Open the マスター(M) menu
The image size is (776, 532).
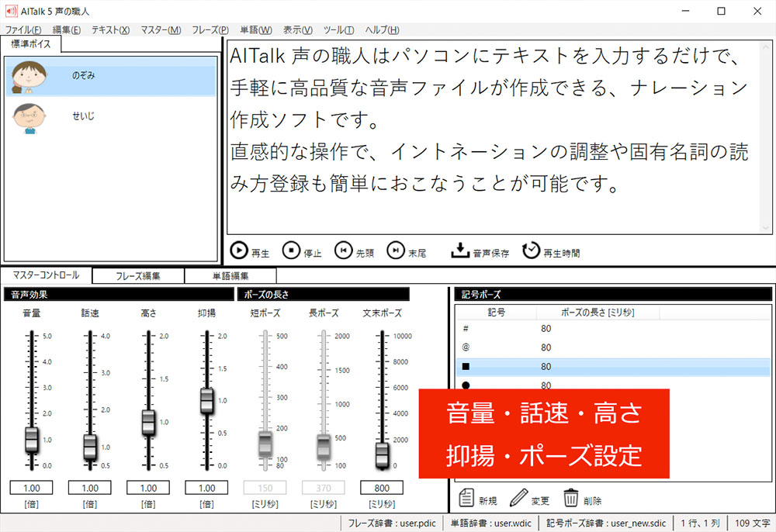coord(161,30)
